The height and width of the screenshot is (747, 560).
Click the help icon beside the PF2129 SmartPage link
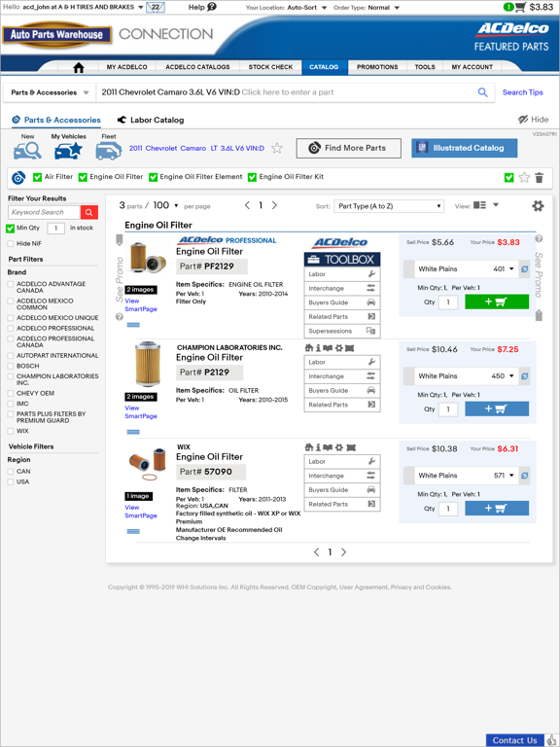pos(120,317)
